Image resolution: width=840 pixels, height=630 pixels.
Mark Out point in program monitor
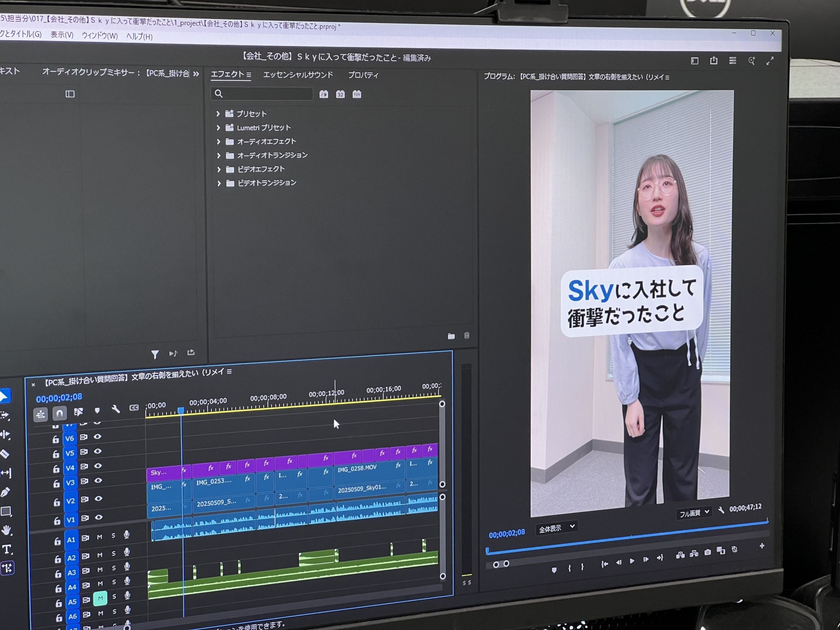point(582,567)
